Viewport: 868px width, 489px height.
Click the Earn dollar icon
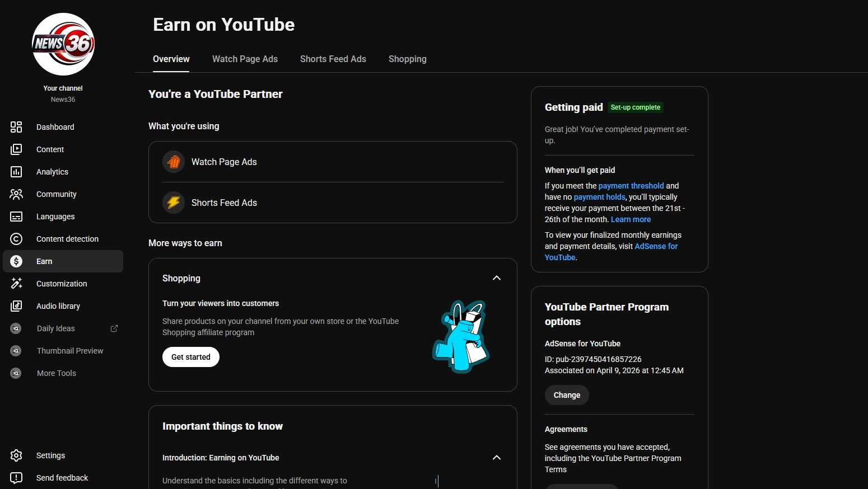pyautogui.click(x=16, y=261)
